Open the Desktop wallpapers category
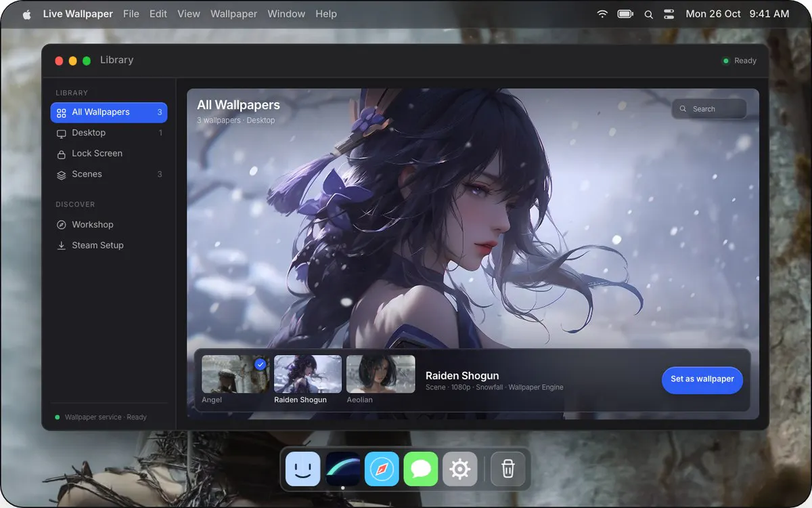Image resolution: width=812 pixels, height=508 pixels. pos(109,133)
